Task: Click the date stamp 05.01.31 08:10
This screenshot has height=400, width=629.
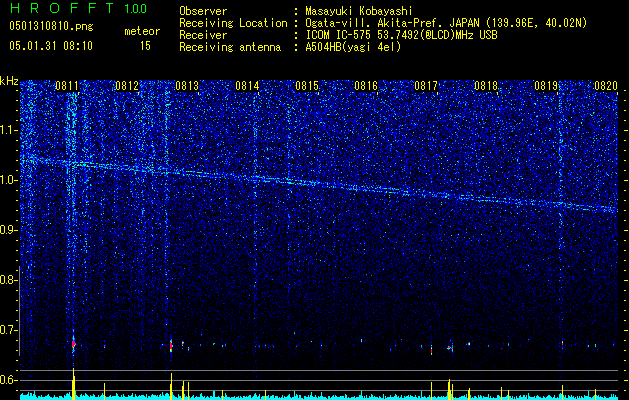Action: coord(51,46)
